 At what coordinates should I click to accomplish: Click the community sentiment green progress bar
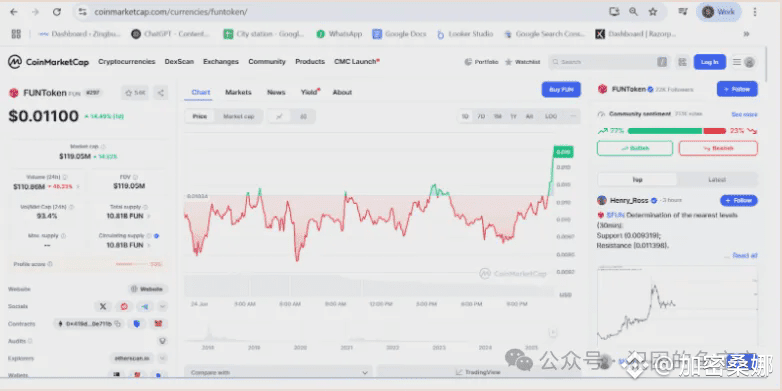665,131
